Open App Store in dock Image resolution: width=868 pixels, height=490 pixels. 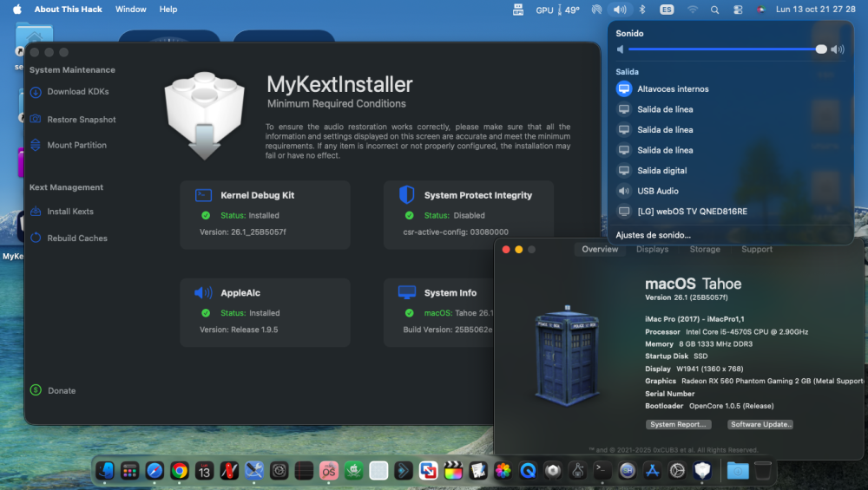652,471
